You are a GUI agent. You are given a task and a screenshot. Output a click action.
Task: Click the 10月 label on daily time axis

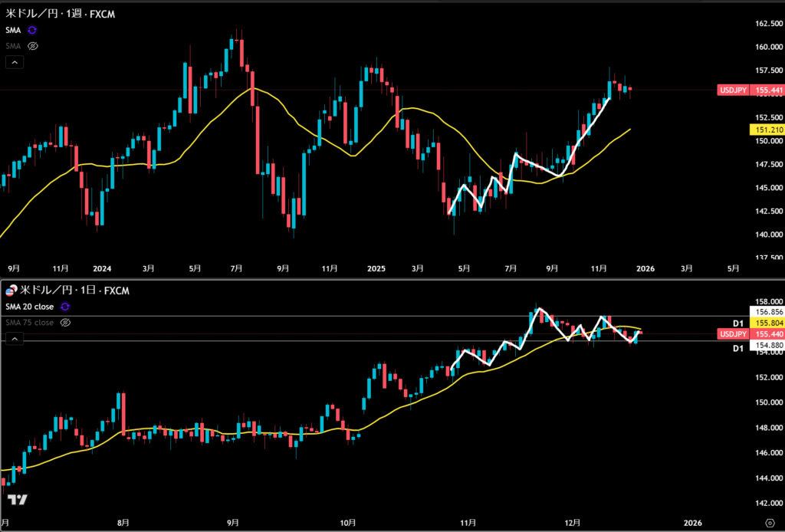click(348, 523)
